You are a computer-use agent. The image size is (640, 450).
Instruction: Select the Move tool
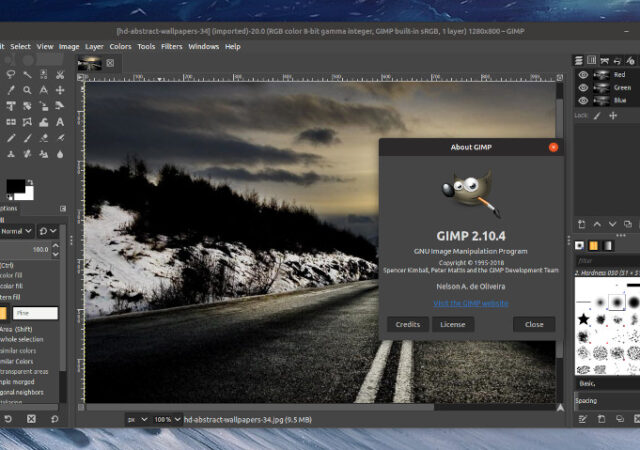coord(60,90)
